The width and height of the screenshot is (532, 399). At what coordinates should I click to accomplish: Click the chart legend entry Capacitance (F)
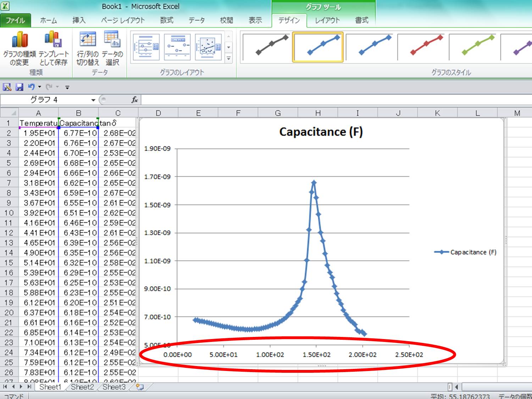coord(465,252)
